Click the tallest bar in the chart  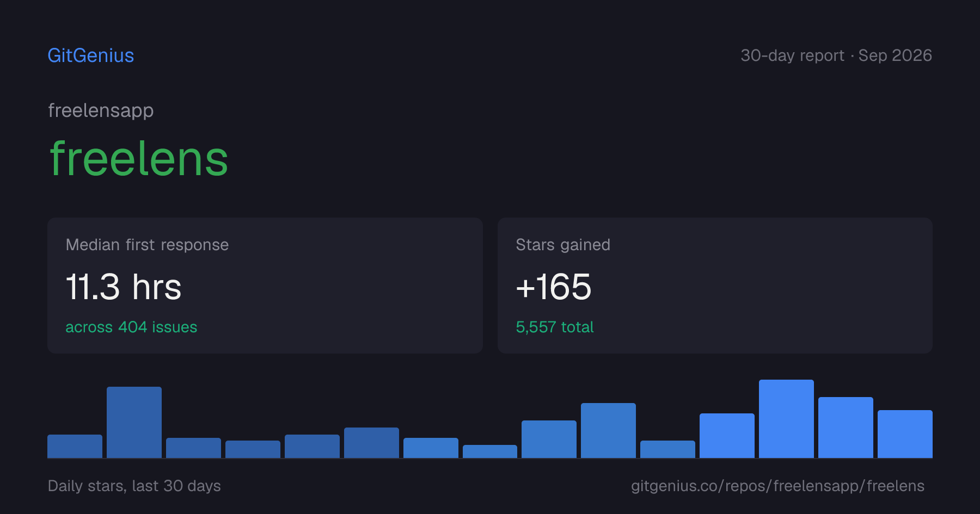[x=786, y=419]
